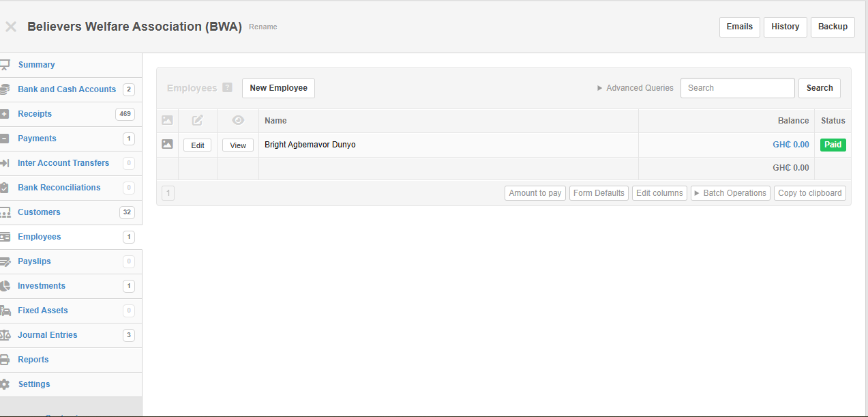Click the Rename link
868x417 pixels.
pos(263,27)
